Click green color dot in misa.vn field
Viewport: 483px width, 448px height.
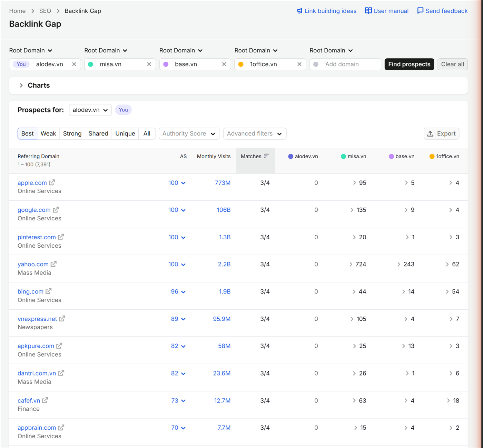(91, 64)
